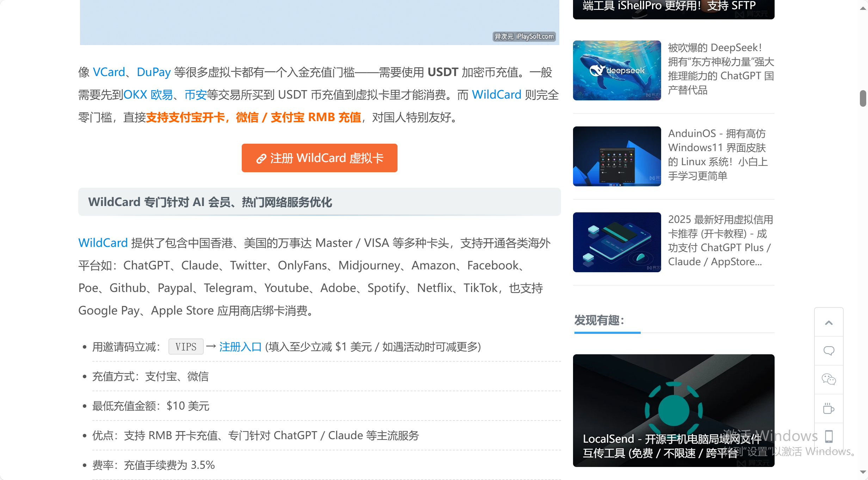The height and width of the screenshot is (480, 868).
Task: Open the comment bubble icon
Action: pyautogui.click(x=829, y=351)
